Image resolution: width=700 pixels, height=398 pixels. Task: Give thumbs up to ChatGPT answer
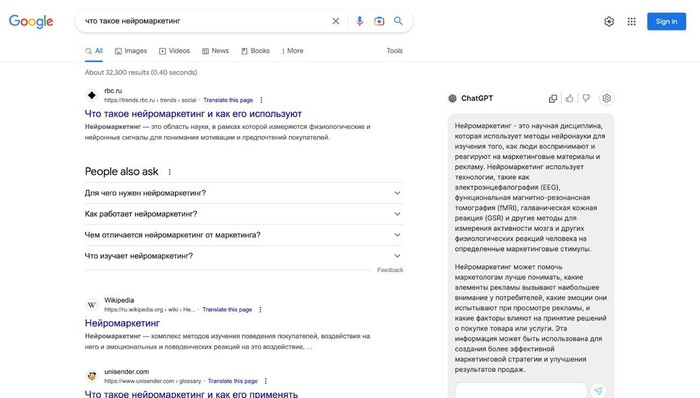point(569,98)
